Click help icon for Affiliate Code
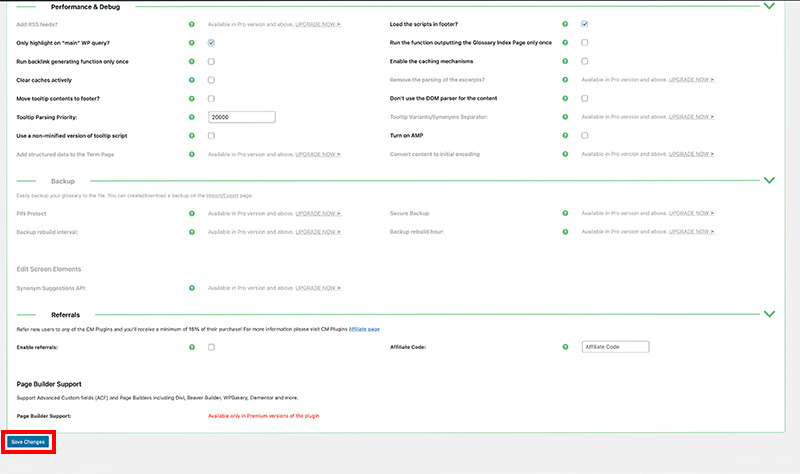Image resolution: width=800 pixels, height=474 pixels. click(x=565, y=347)
